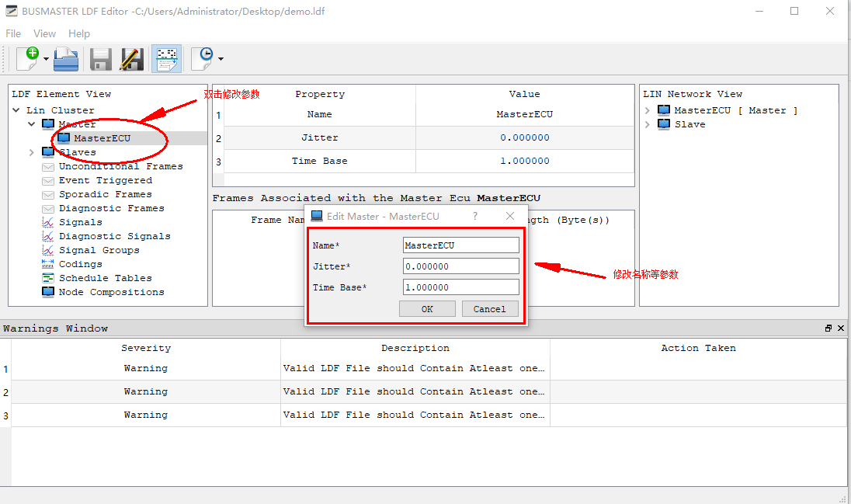Click the Value column header

coord(525,94)
